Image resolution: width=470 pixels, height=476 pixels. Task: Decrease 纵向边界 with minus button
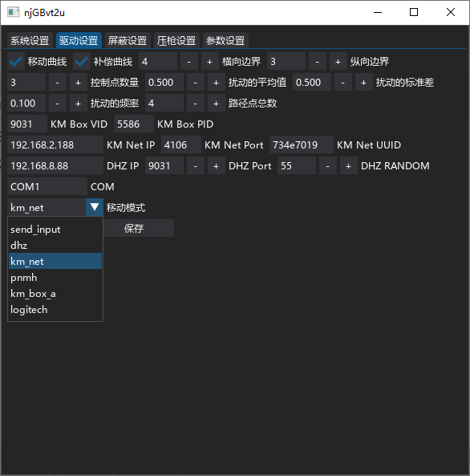click(x=318, y=62)
